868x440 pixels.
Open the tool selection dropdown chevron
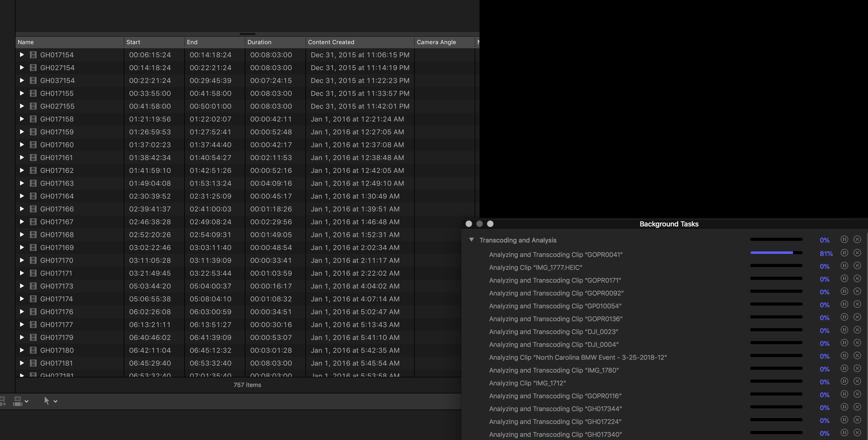point(56,401)
